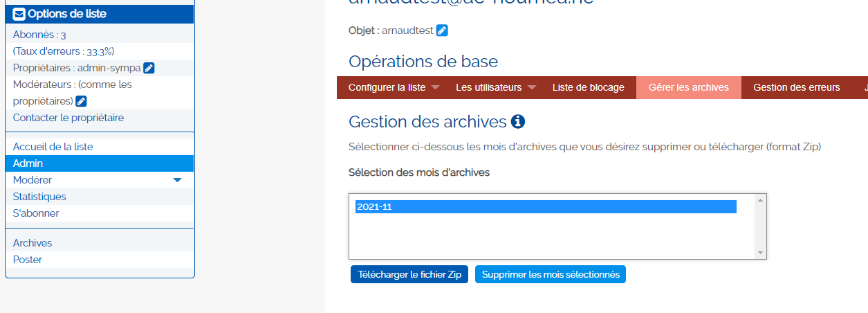Click Supprimer les mois sélectionnés button
868x313 pixels.
[551, 274]
